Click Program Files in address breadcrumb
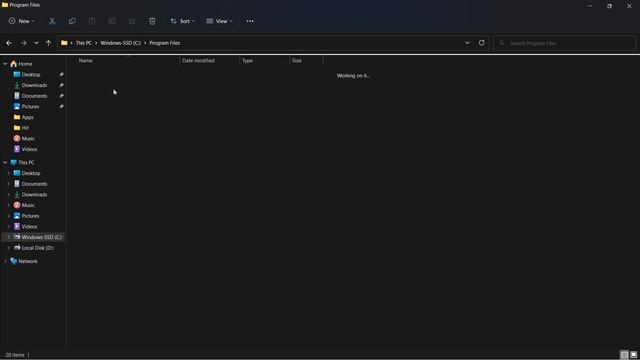The image size is (640, 360). click(164, 43)
